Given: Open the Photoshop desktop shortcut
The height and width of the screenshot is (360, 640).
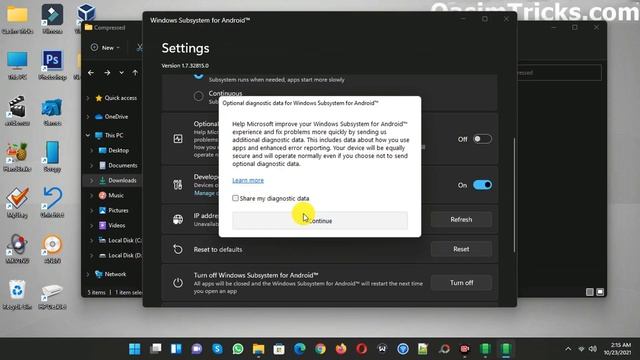Looking at the screenshot, I should 52,64.
